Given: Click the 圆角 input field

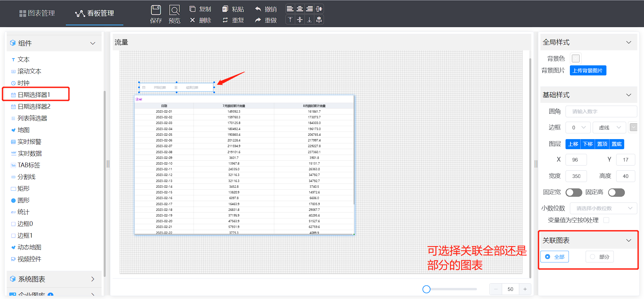Looking at the screenshot, I should [x=601, y=111].
